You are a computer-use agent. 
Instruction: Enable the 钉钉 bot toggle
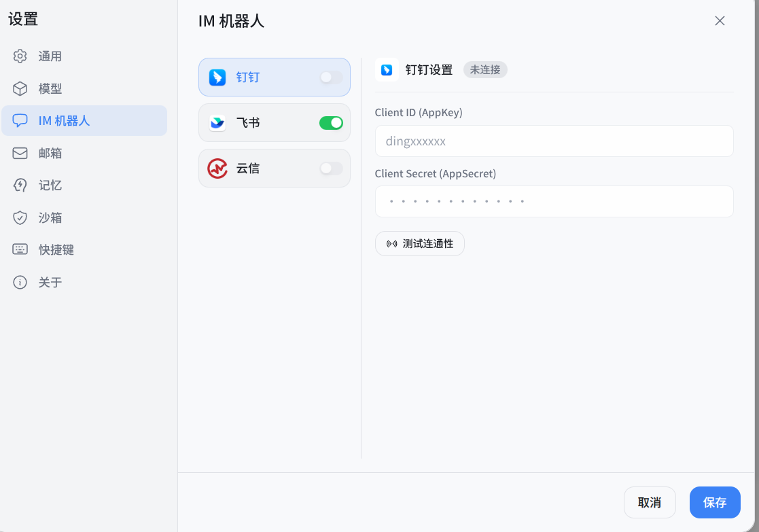pos(331,77)
